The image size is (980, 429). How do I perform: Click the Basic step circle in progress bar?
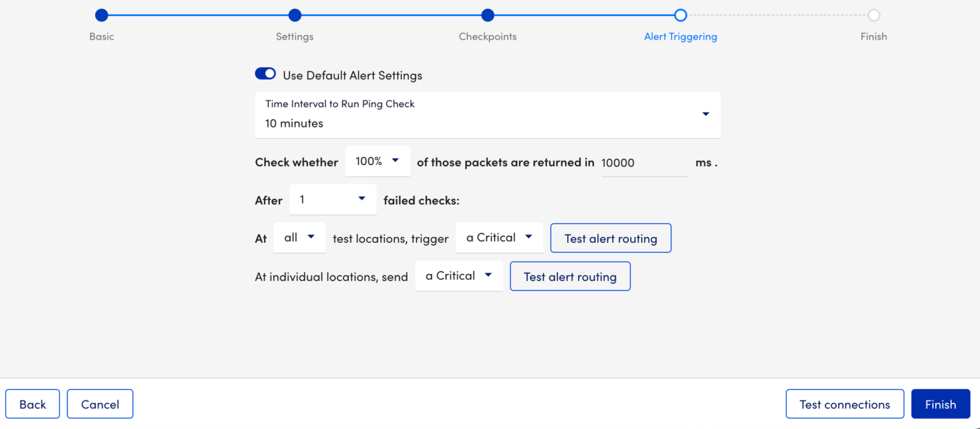(101, 15)
